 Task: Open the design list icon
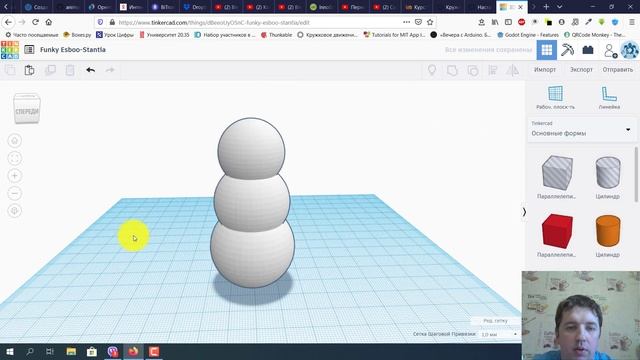(29, 50)
